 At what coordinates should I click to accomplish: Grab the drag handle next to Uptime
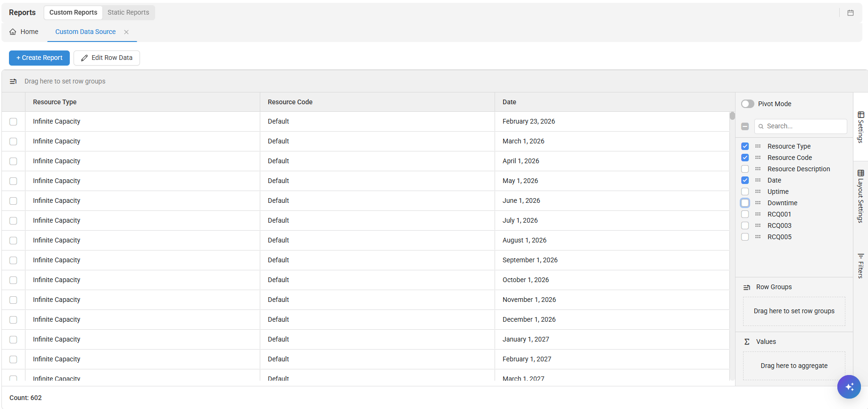pyautogui.click(x=758, y=192)
